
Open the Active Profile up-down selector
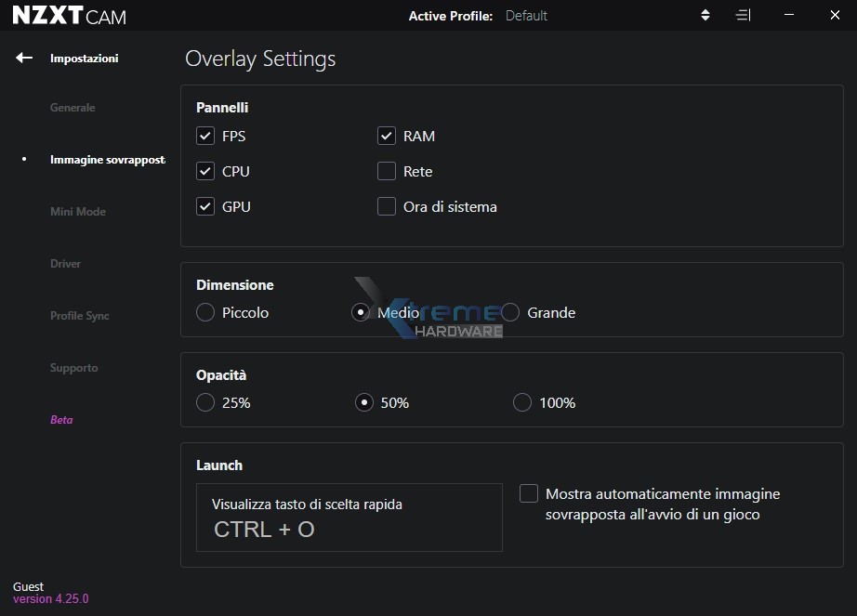click(x=705, y=16)
